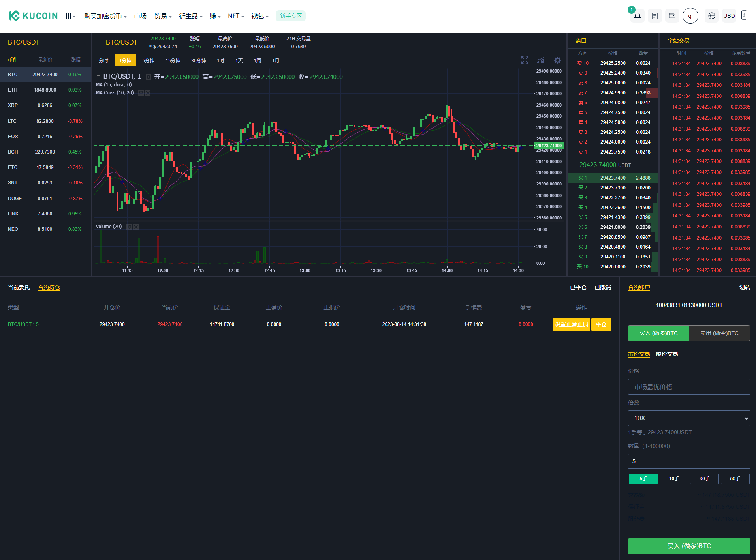The height and width of the screenshot is (560, 756).
Task: Choose the 10手 quantity preset
Action: click(673, 479)
